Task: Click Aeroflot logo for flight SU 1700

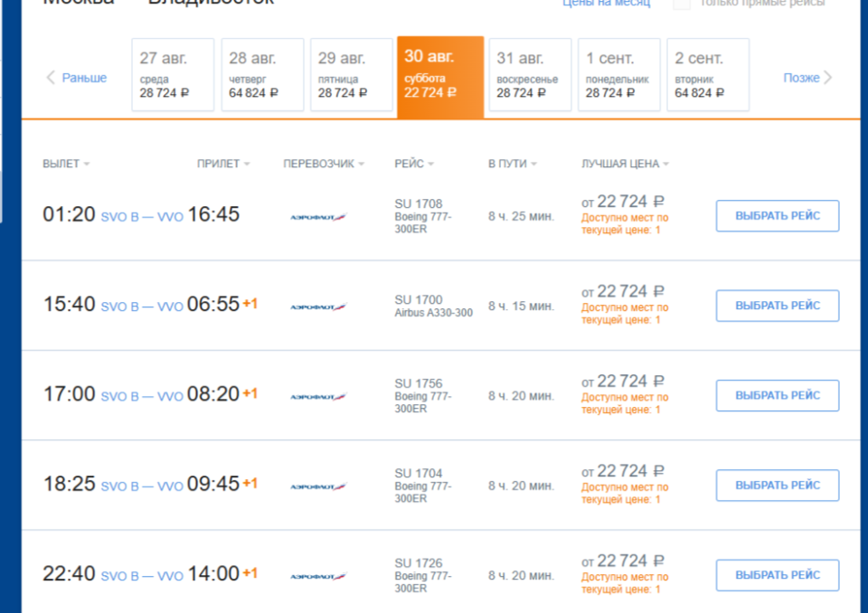Action: pos(318,307)
